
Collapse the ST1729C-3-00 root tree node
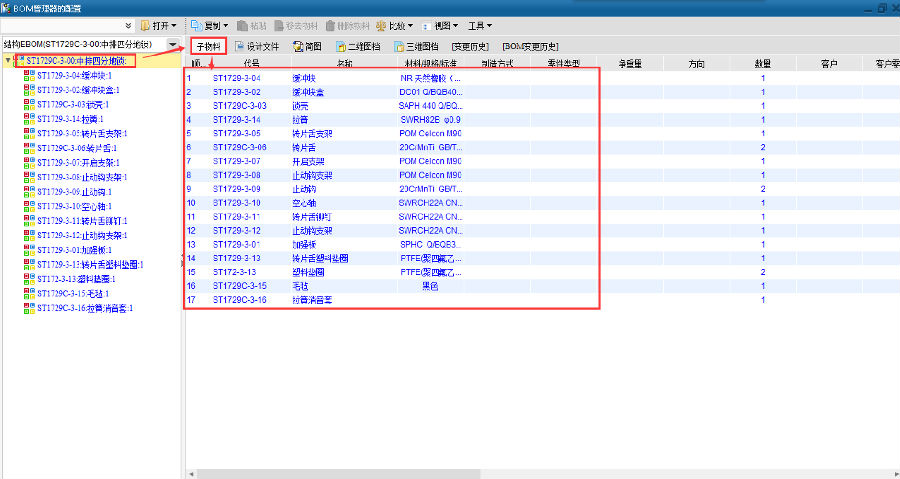(7, 60)
